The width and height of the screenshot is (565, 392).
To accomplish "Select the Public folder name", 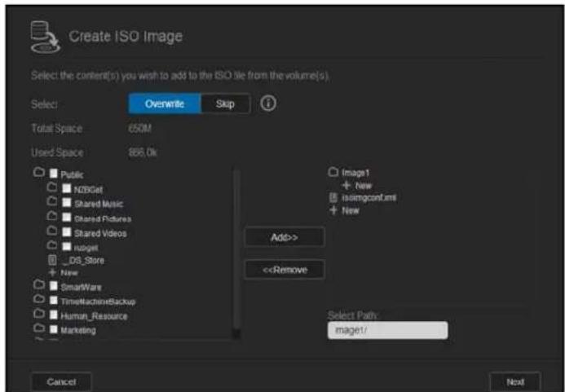I will 72,174.
